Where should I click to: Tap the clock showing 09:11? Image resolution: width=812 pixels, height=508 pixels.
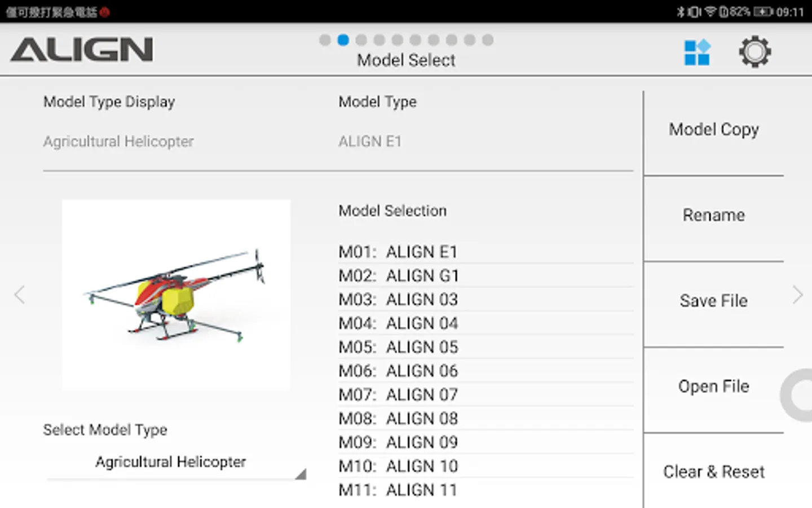[x=790, y=12]
